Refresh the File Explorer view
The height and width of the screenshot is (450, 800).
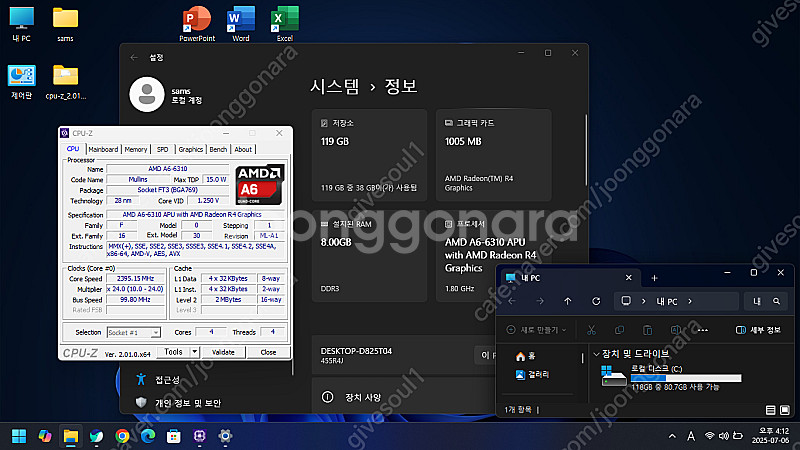596,302
